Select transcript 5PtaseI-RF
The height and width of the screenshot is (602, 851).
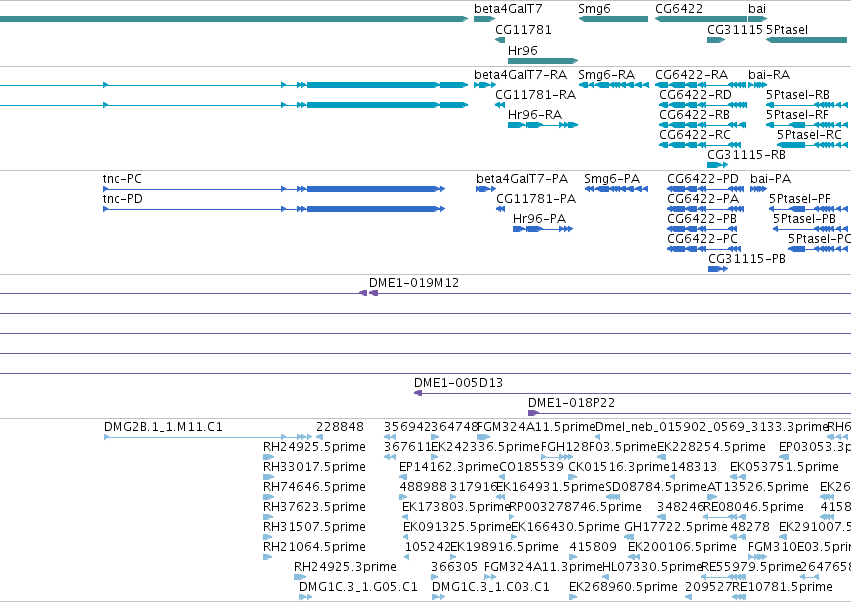[806, 125]
